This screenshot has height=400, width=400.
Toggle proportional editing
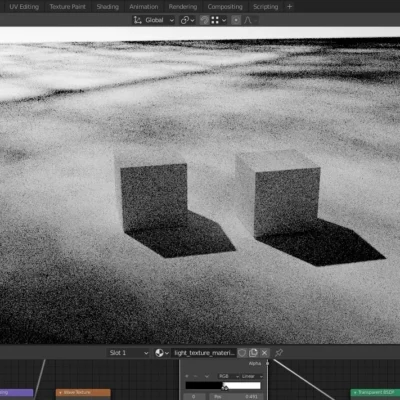236,20
